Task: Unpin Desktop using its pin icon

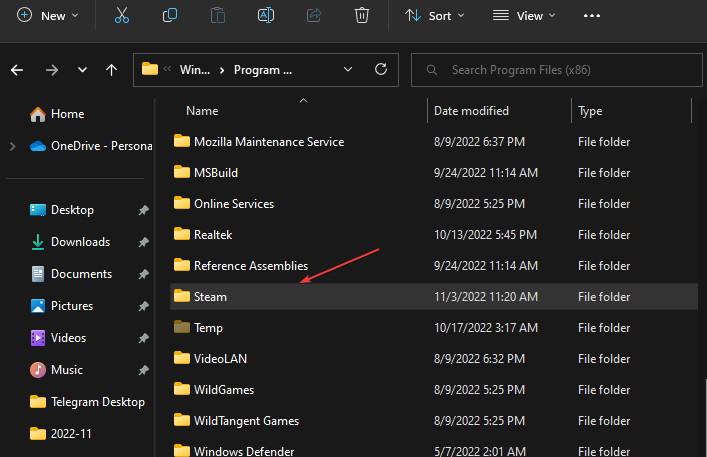Action: click(143, 210)
